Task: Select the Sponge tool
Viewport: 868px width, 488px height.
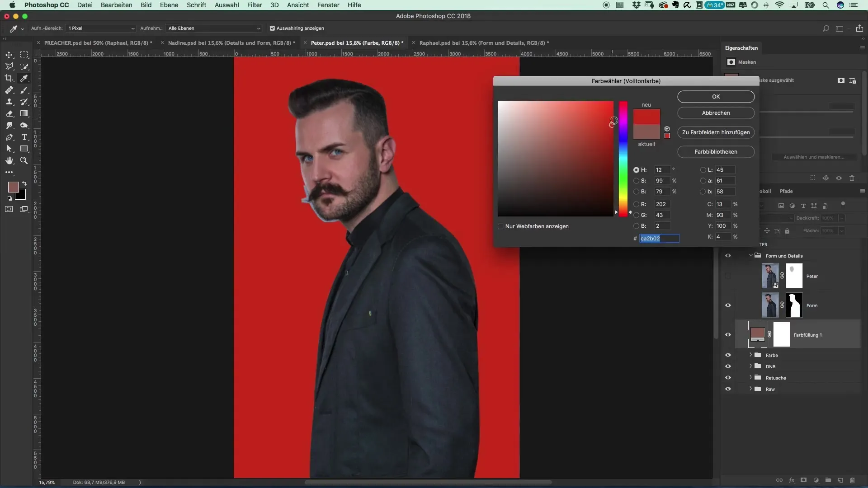Action: (x=24, y=126)
